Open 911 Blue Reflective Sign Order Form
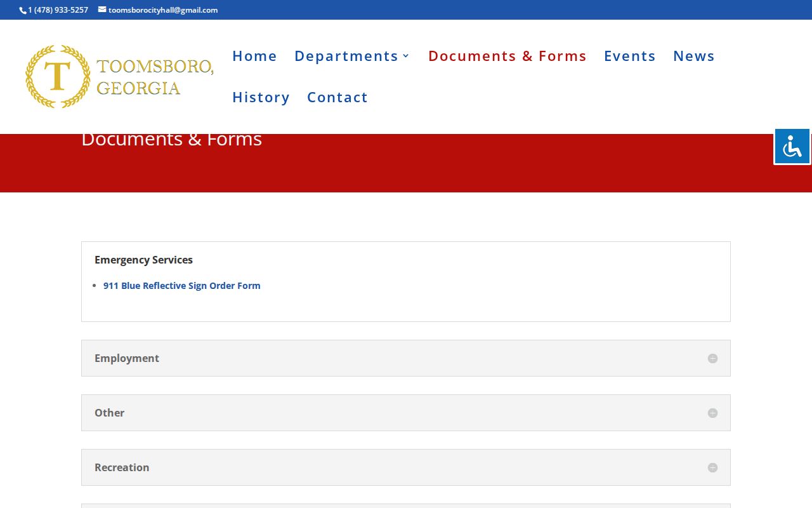The width and height of the screenshot is (812, 508). click(182, 286)
